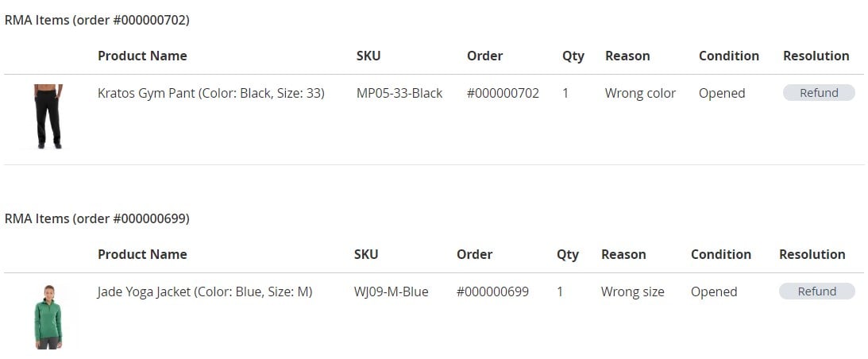Viewport: 868px width, 359px height.
Task: Click the Opened condition for Jade Yoga Jacket
Action: [714, 292]
